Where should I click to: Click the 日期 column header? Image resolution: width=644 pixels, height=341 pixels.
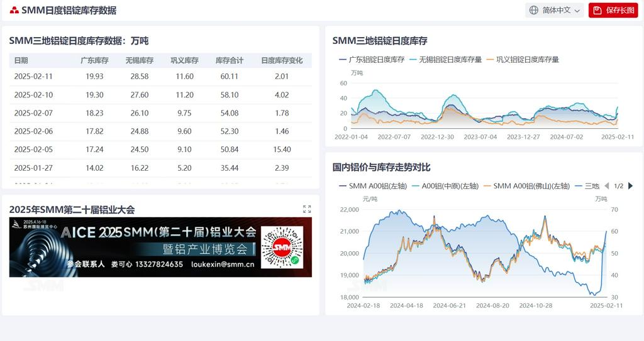click(x=21, y=60)
